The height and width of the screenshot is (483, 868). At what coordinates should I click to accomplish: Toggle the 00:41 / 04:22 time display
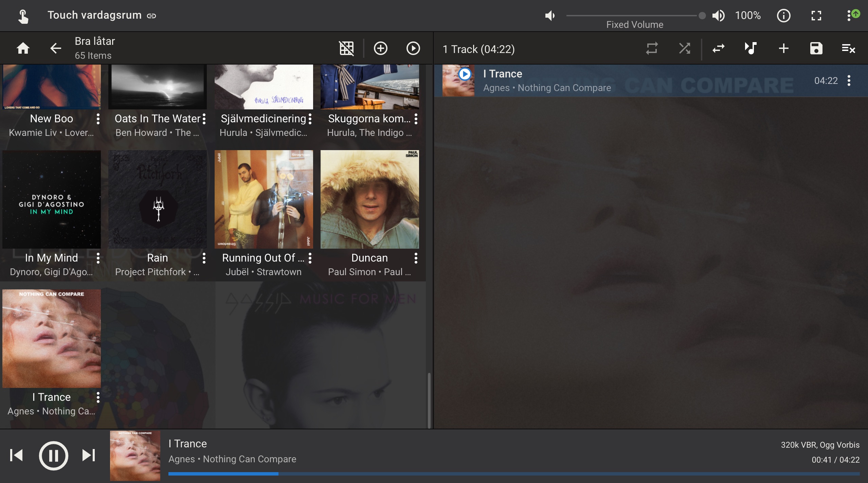pos(835,460)
